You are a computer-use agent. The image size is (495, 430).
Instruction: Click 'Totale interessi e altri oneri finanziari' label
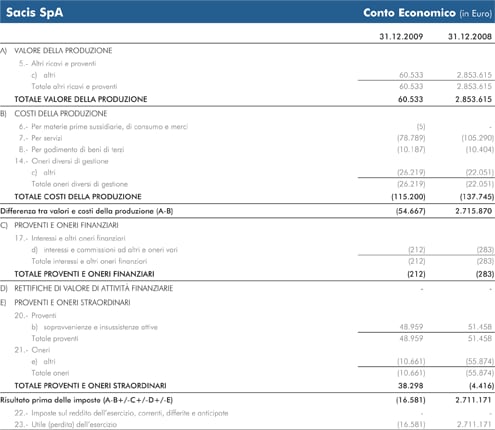pos(89,261)
